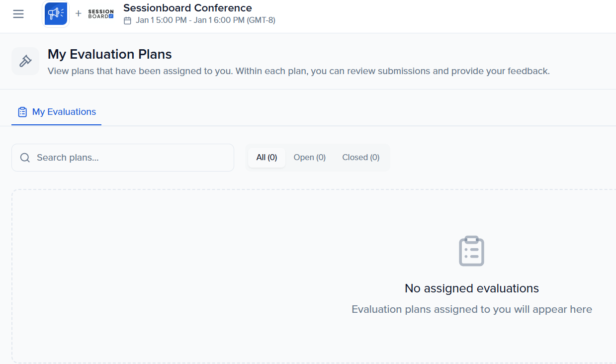
Task: Click the Sessionboard brand logo
Action: point(101,14)
